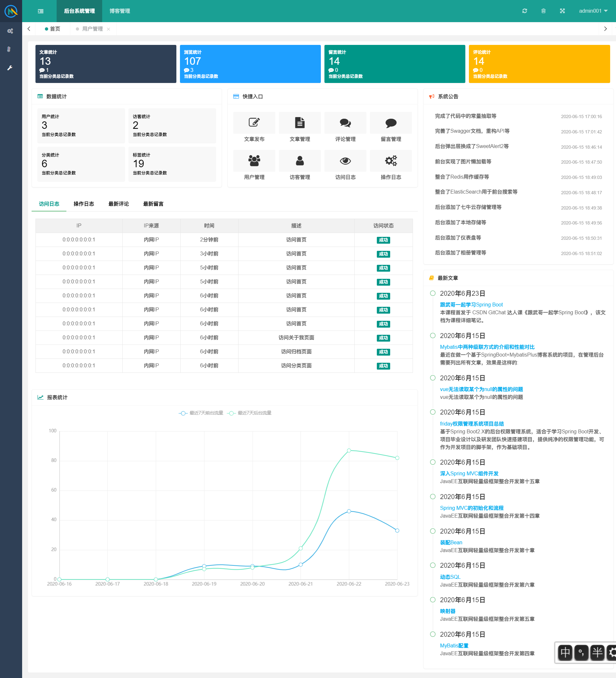Click the refresh icon in top bar

pyautogui.click(x=525, y=11)
